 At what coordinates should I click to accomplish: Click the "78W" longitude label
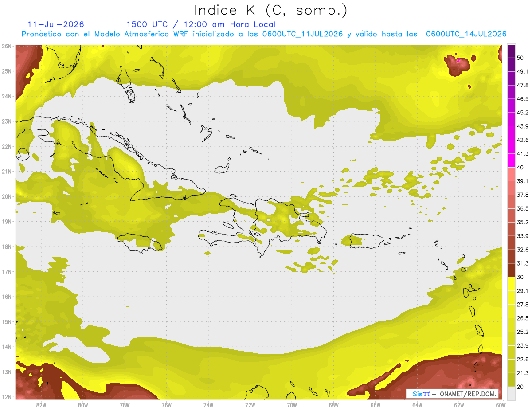pos(125,405)
